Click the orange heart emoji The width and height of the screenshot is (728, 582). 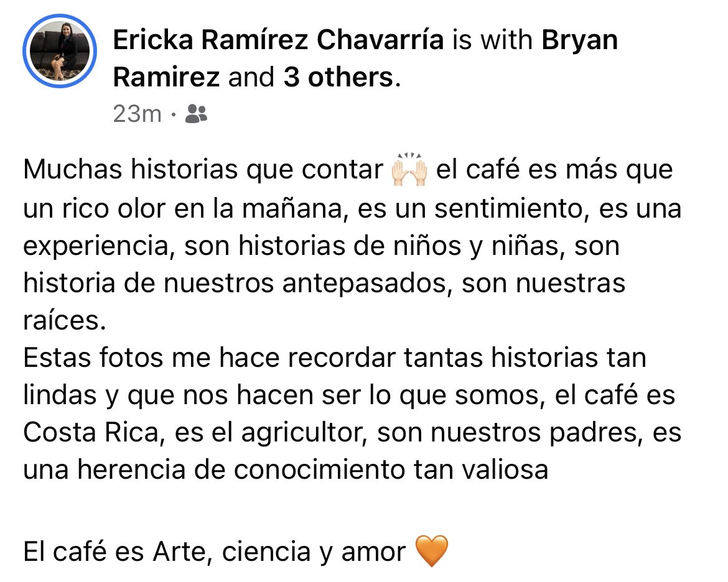coord(431,551)
